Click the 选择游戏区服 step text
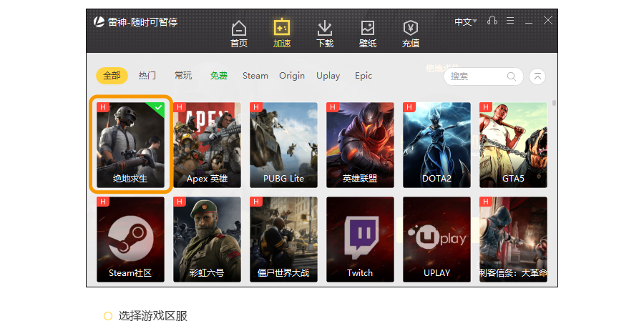 coord(153,316)
